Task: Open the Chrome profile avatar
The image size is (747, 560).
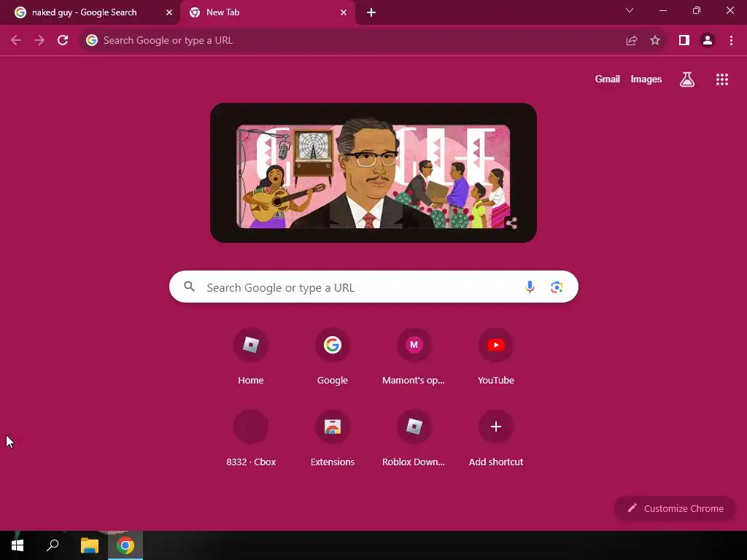Action: click(708, 41)
